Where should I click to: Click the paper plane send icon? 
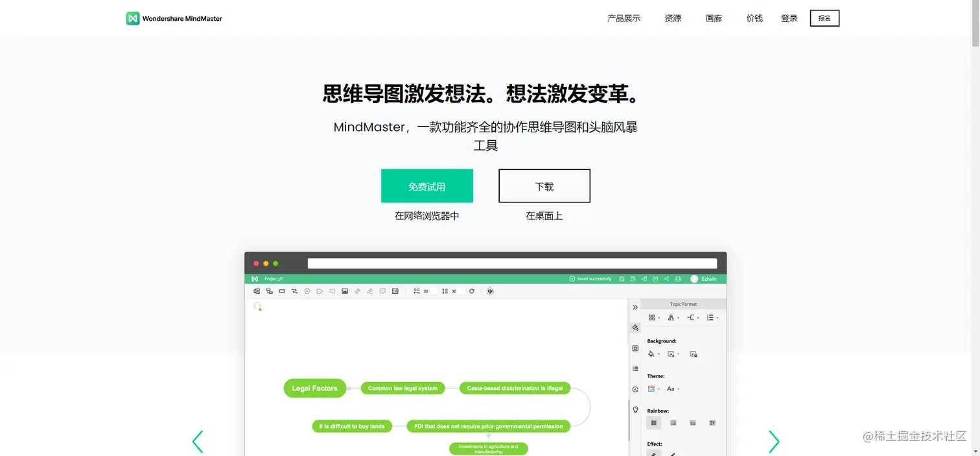644,279
